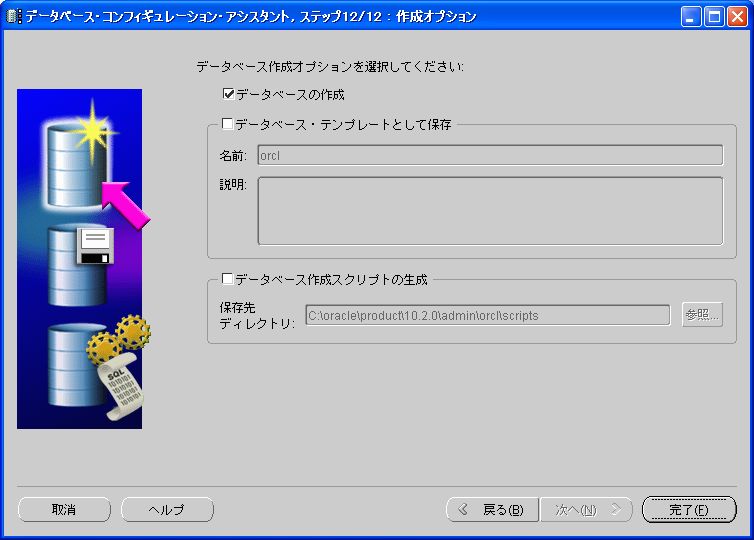Image resolution: width=754 pixels, height=540 pixels.
Task: Go back with the 戻る(B) button
Action: point(492,509)
